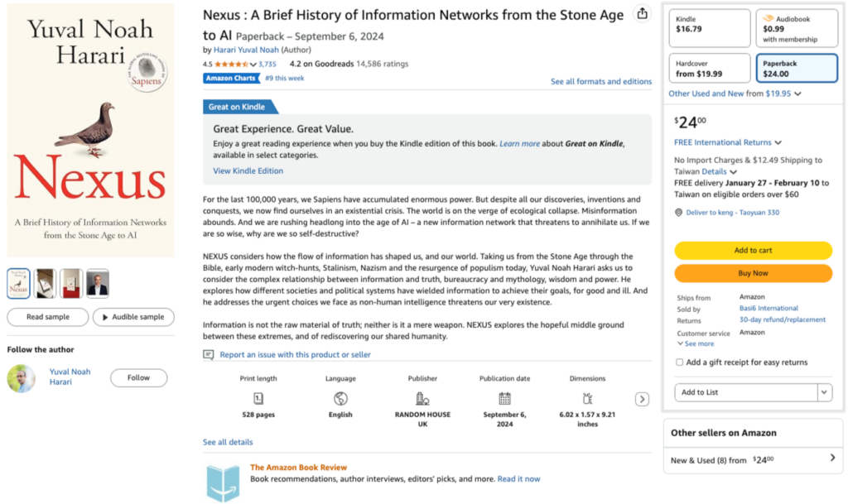The width and height of the screenshot is (848, 504).
Task: Select the Hardcover from $19.99 format
Action: point(710,68)
